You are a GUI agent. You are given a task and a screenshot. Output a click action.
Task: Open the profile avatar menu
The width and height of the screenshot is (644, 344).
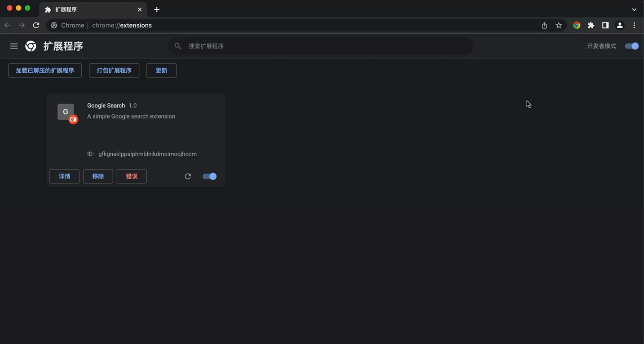(x=620, y=26)
